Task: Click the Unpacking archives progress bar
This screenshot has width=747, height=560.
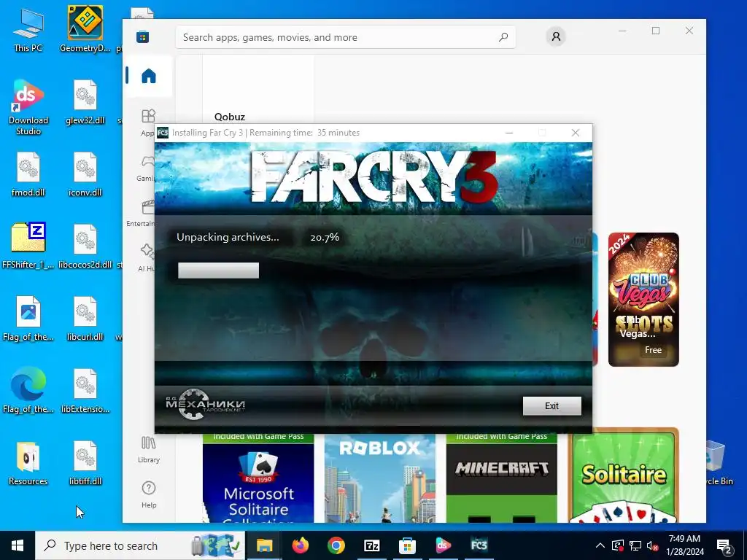Action: point(218,270)
